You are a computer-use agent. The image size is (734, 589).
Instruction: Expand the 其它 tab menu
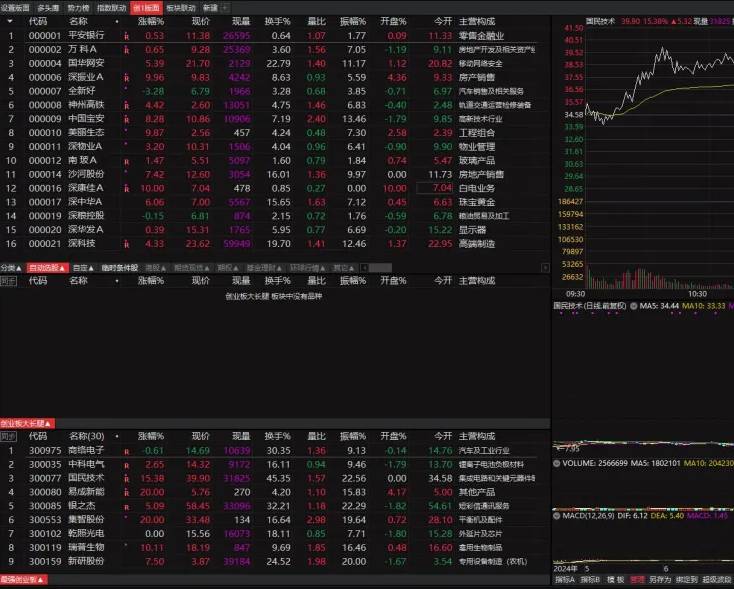click(344, 268)
